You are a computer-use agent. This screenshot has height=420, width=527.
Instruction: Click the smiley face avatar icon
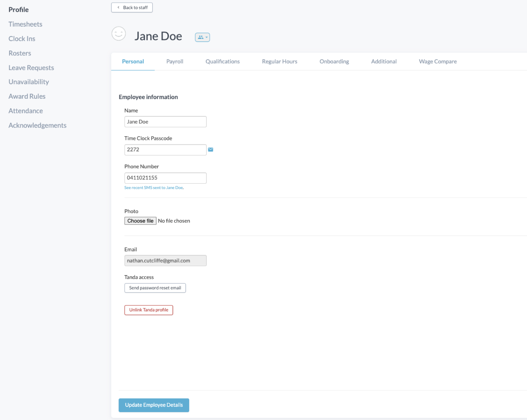(x=119, y=34)
